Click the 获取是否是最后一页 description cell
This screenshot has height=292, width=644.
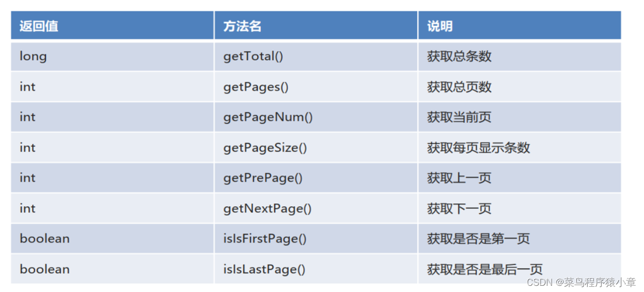[x=520, y=269]
